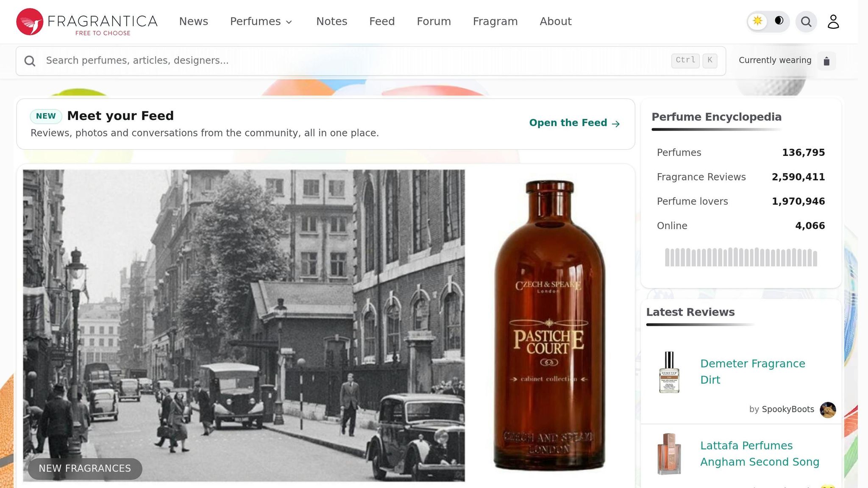
Task: Click Open the Feed link
Action: tap(575, 123)
